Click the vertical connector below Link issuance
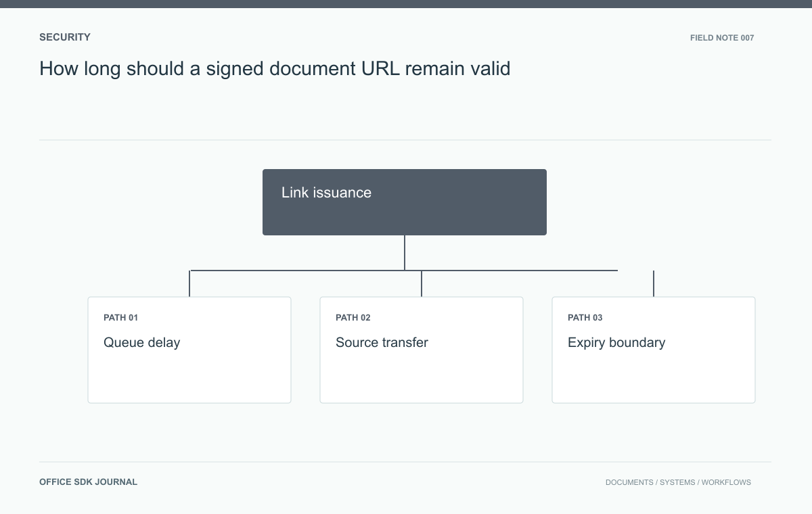This screenshot has width=812, height=514. [x=405, y=253]
